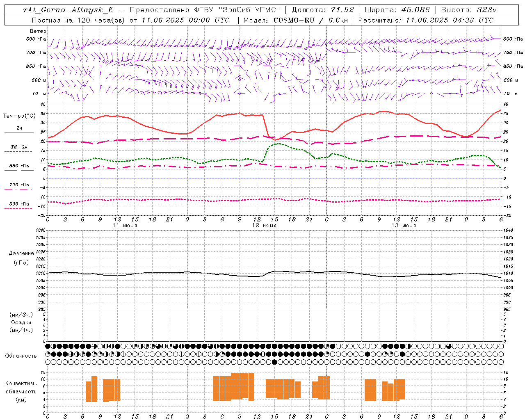The height and width of the screenshot is (420, 525).
Task: Click the Тем-ра(°C) panel label
Action: (x=19, y=116)
